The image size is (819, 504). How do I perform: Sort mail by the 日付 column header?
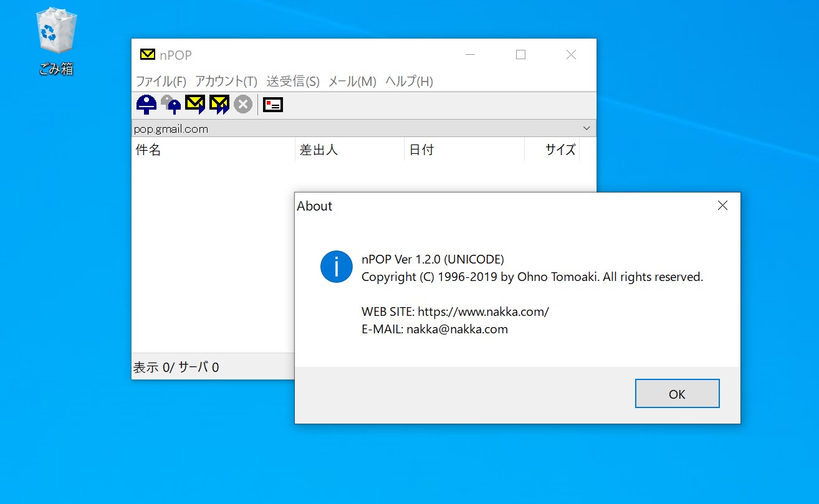tap(423, 150)
